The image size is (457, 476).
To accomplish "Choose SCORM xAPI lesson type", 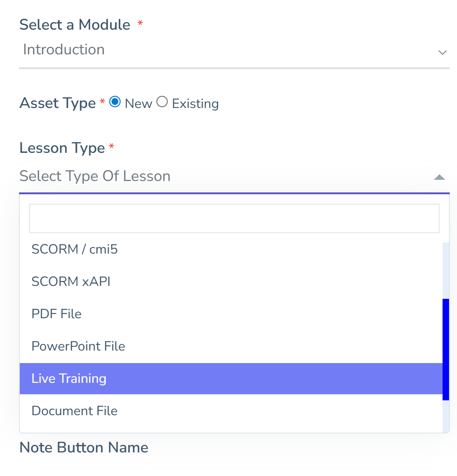I will [x=71, y=282].
